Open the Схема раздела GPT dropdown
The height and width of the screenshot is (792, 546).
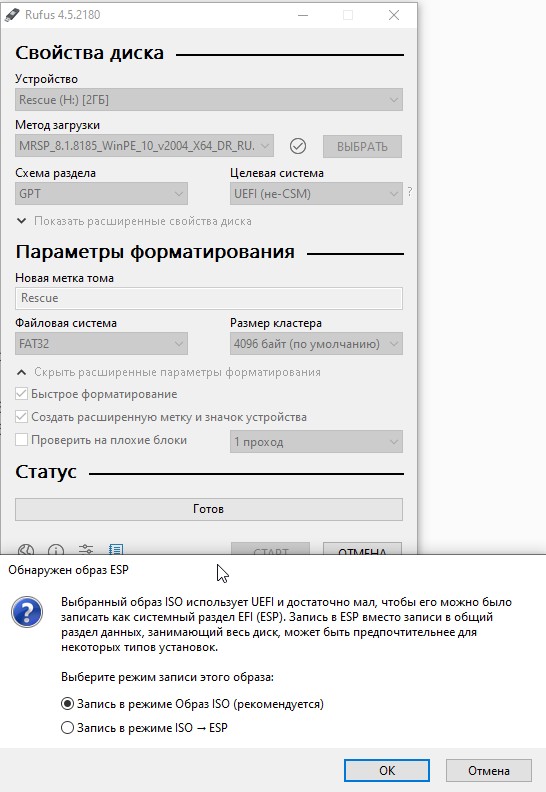click(x=101, y=193)
